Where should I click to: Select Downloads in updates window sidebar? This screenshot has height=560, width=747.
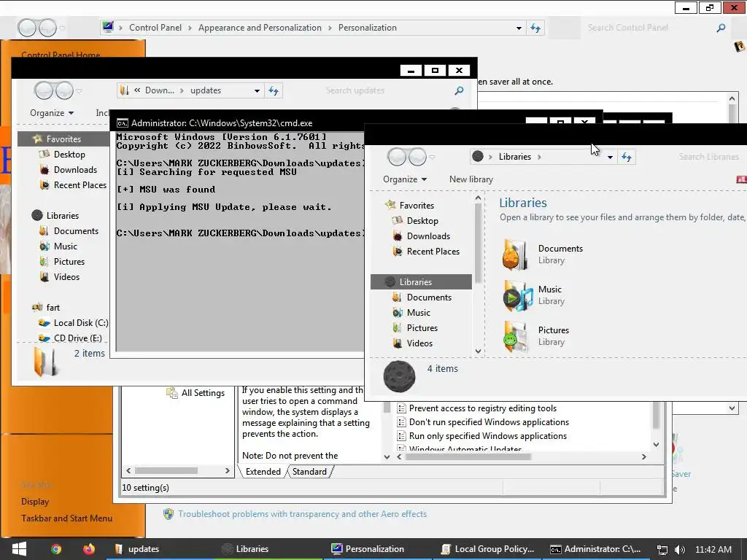tap(75, 169)
